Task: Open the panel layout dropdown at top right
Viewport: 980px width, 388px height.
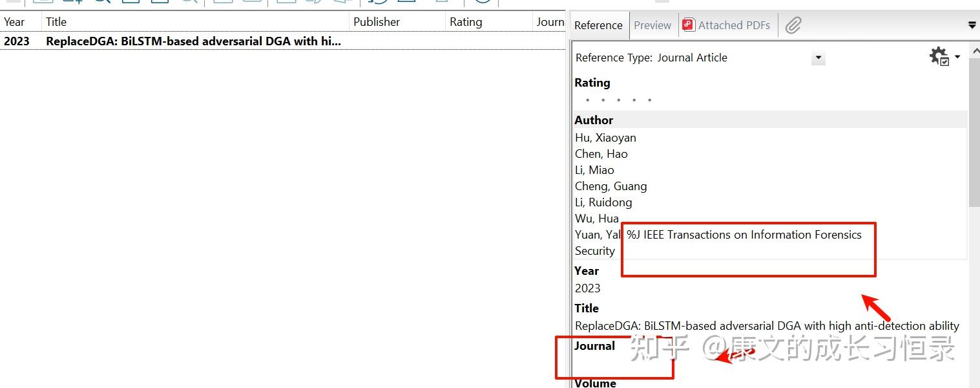Action: tap(972, 25)
